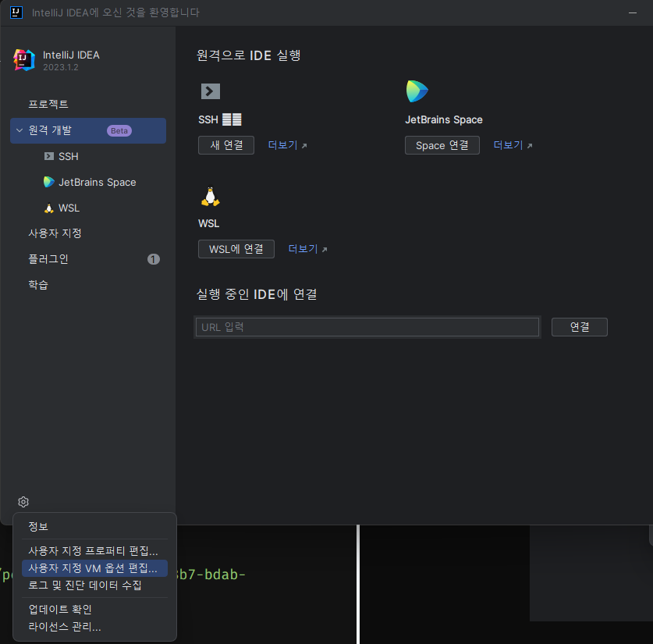Select 원격 개발 in the sidebar
The width and height of the screenshot is (653, 644).
click(88, 131)
